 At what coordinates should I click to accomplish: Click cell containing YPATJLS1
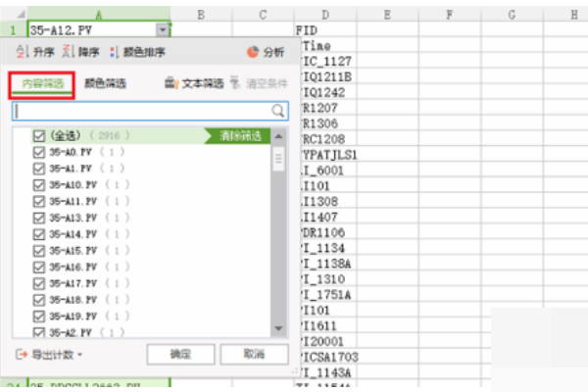coord(329,155)
